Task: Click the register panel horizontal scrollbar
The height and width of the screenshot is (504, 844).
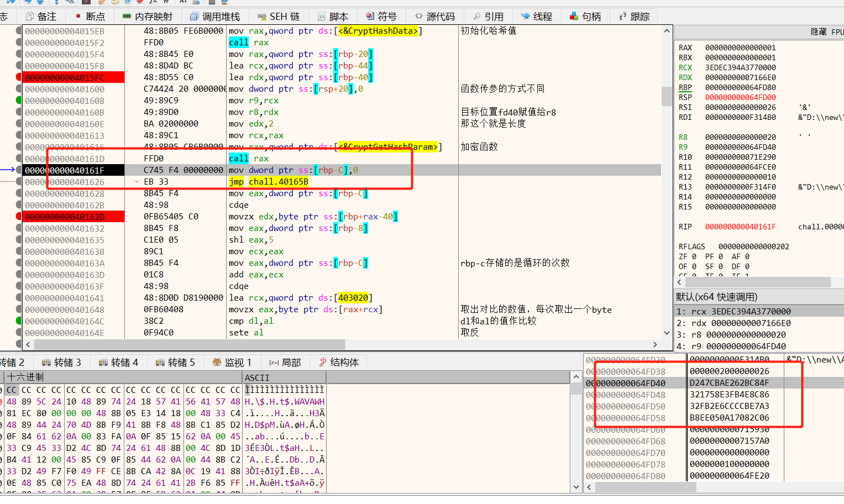Action: click(757, 282)
